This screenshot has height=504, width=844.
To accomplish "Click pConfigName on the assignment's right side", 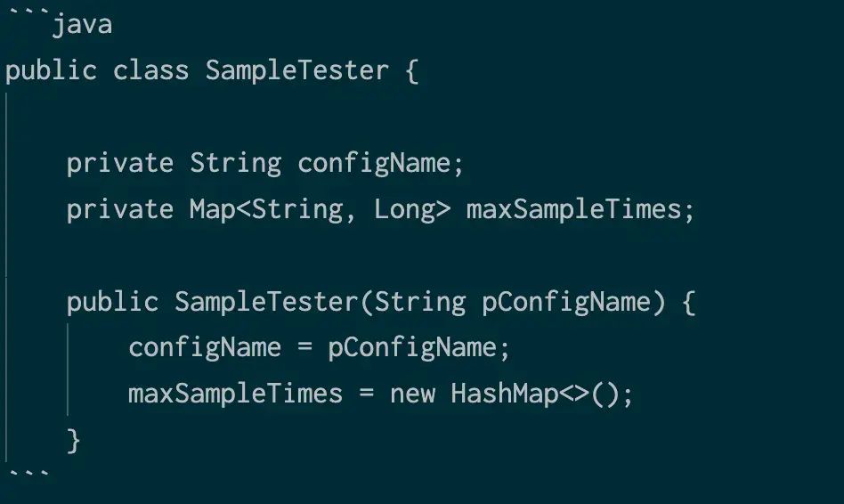I will (x=411, y=347).
